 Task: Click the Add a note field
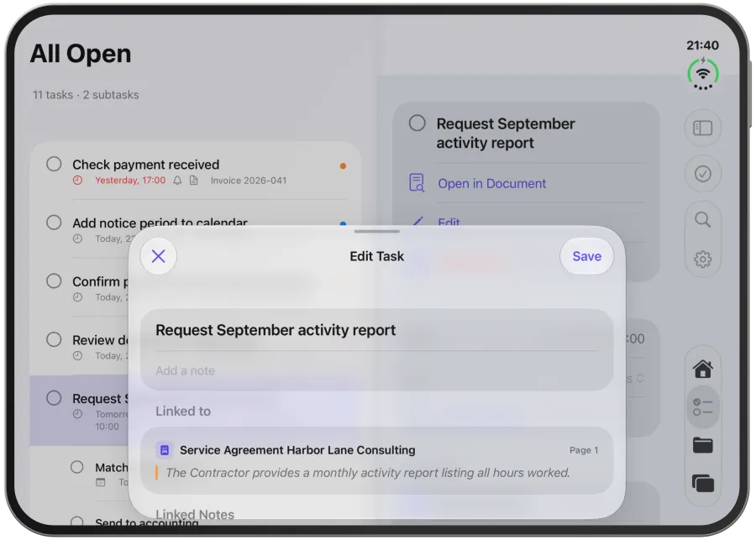pos(376,370)
